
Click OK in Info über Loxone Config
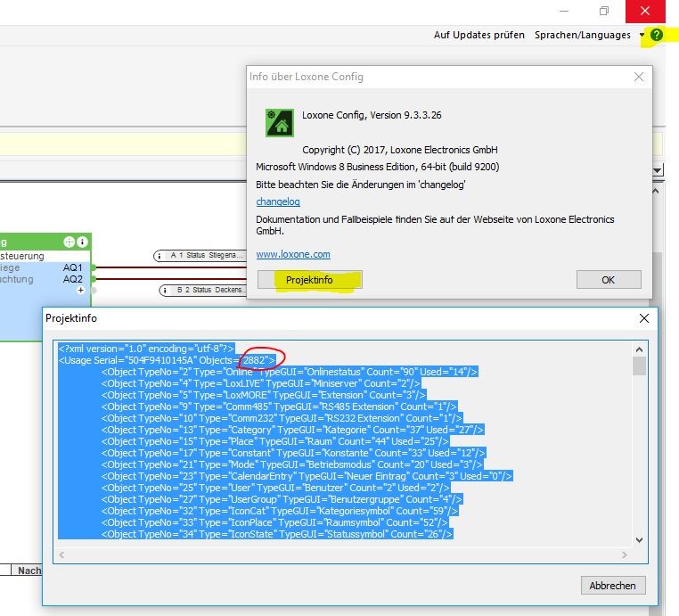click(609, 280)
